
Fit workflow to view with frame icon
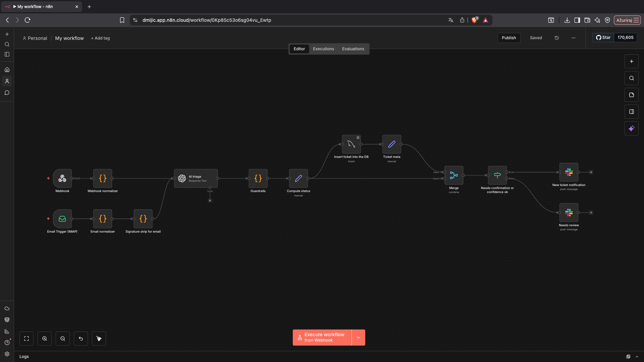(26, 339)
